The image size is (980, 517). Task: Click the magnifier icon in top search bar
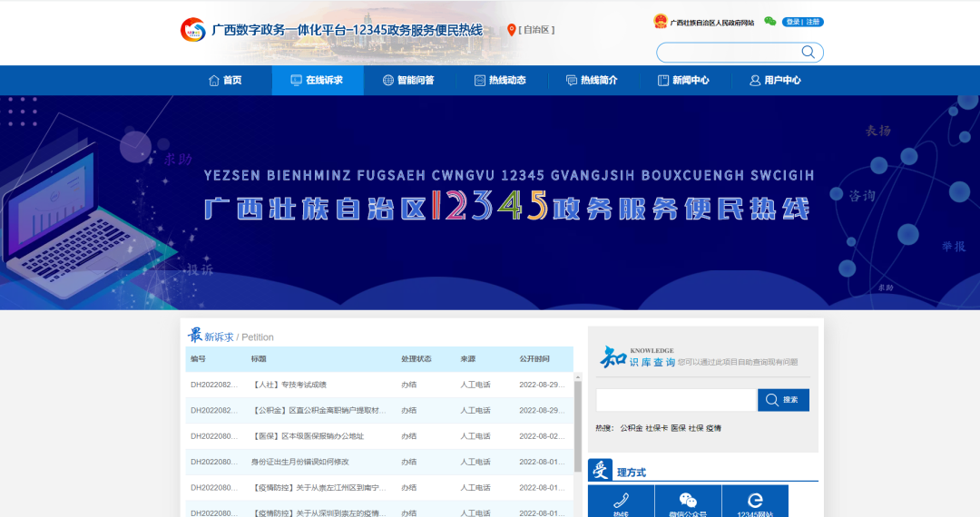pos(808,52)
